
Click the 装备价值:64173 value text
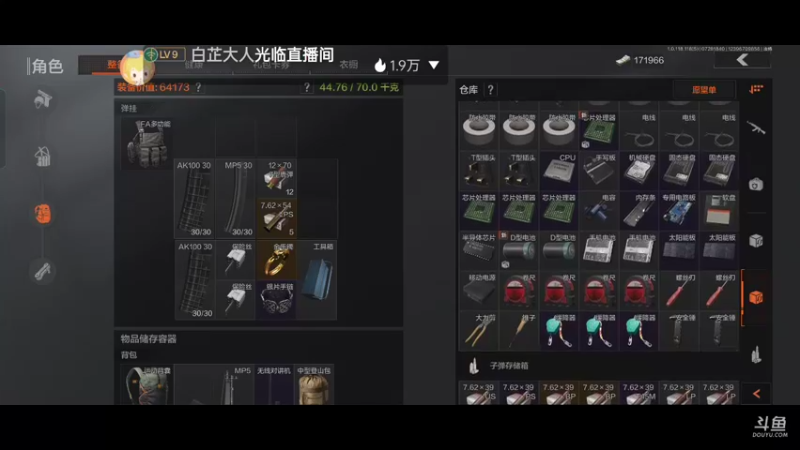[x=153, y=88]
